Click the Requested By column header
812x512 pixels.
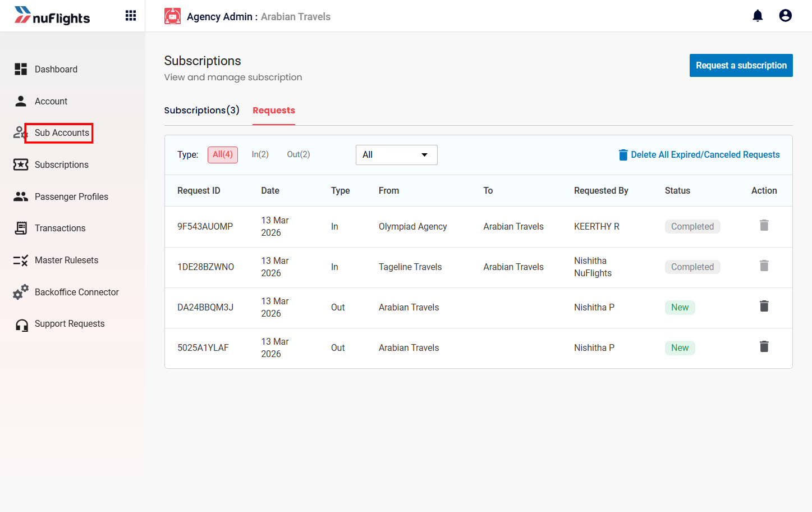(601, 191)
